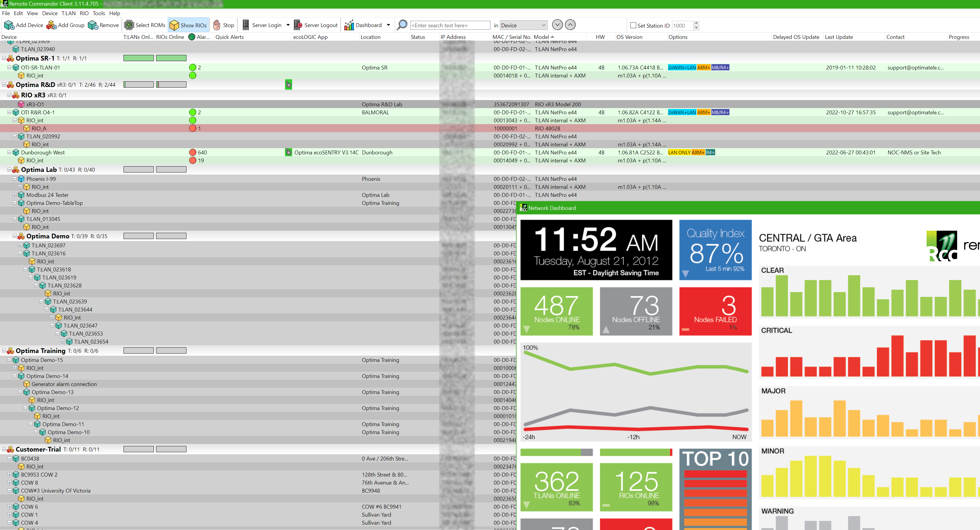The image size is (980, 530).
Task: Click the Optima Training group icon
Action: pyautogui.click(x=11, y=351)
